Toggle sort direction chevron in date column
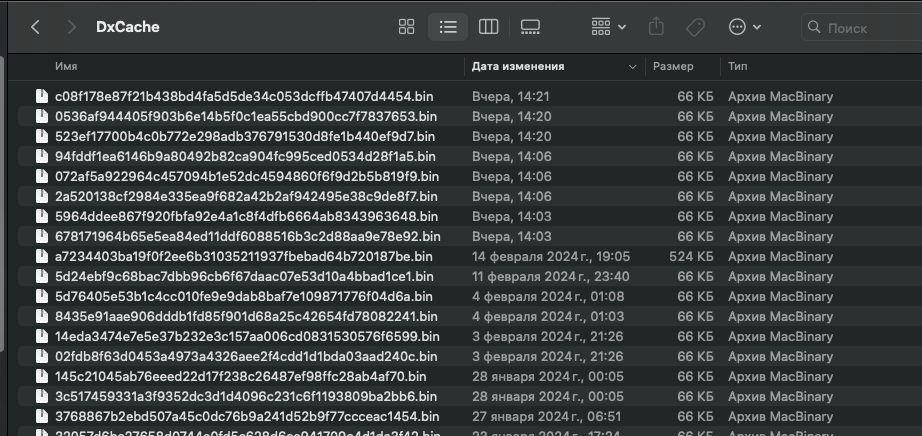The height and width of the screenshot is (436, 922). (633, 67)
